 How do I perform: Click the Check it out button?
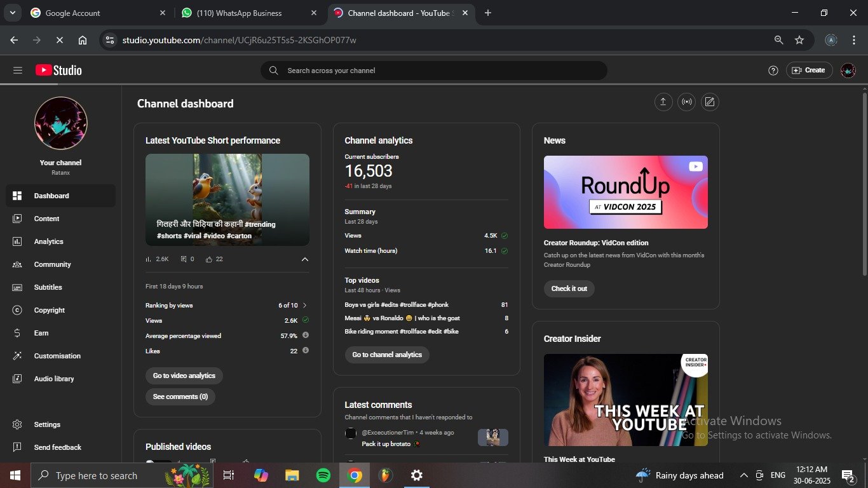click(x=569, y=288)
